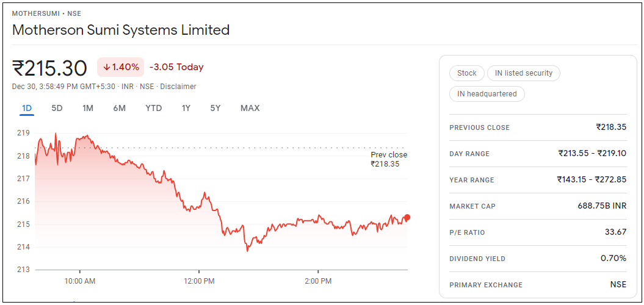Click the P/E RATIO label
This screenshot has height=305, width=644.
click(467, 233)
